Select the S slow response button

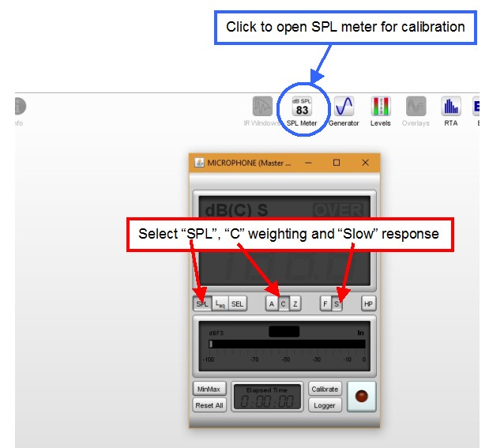(337, 303)
